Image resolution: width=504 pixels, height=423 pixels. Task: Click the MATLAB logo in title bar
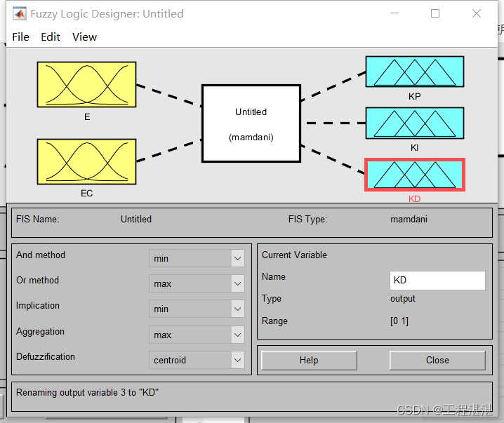[x=19, y=14]
